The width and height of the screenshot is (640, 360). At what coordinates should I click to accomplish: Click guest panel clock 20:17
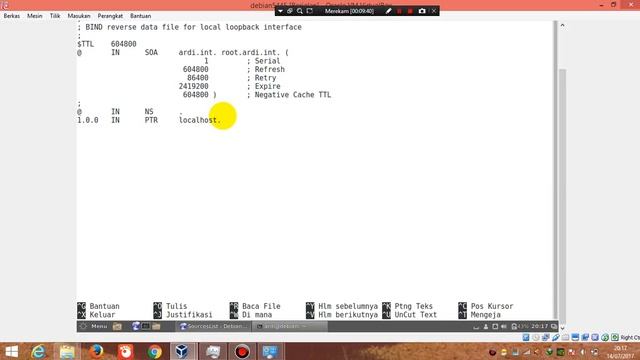coord(540,326)
